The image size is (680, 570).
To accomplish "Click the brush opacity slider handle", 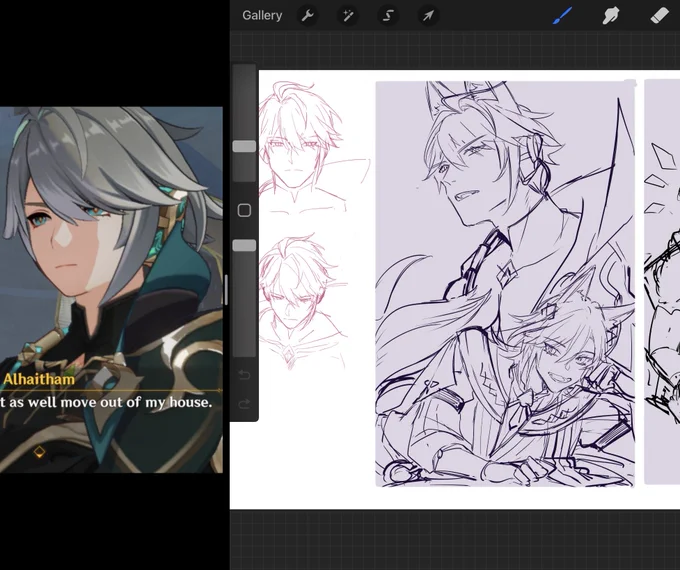I will (x=244, y=246).
